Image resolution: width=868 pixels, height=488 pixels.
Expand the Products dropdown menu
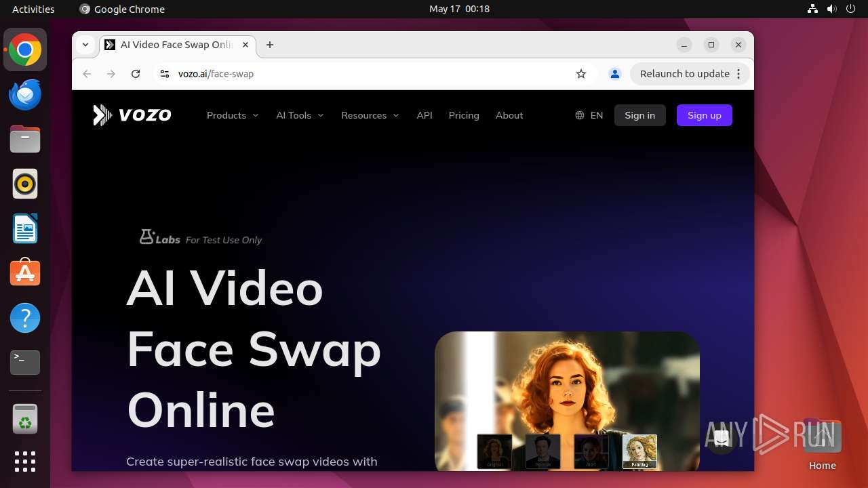[x=233, y=115]
